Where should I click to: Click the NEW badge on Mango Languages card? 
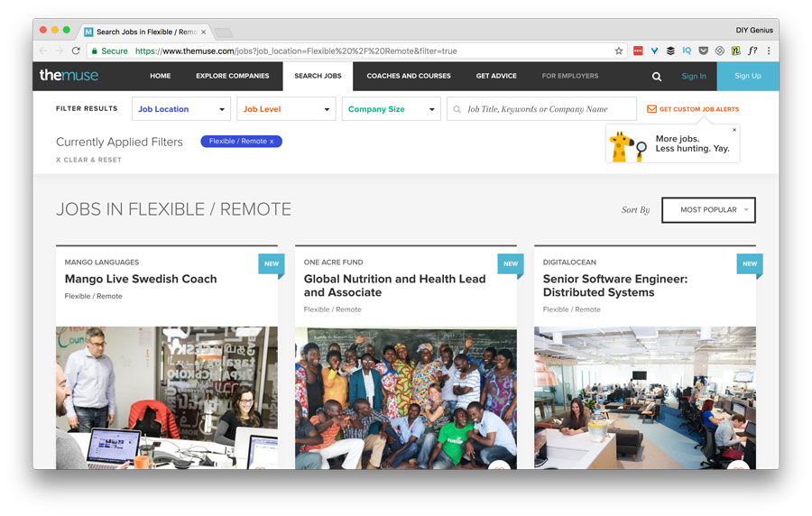(272, 264)
